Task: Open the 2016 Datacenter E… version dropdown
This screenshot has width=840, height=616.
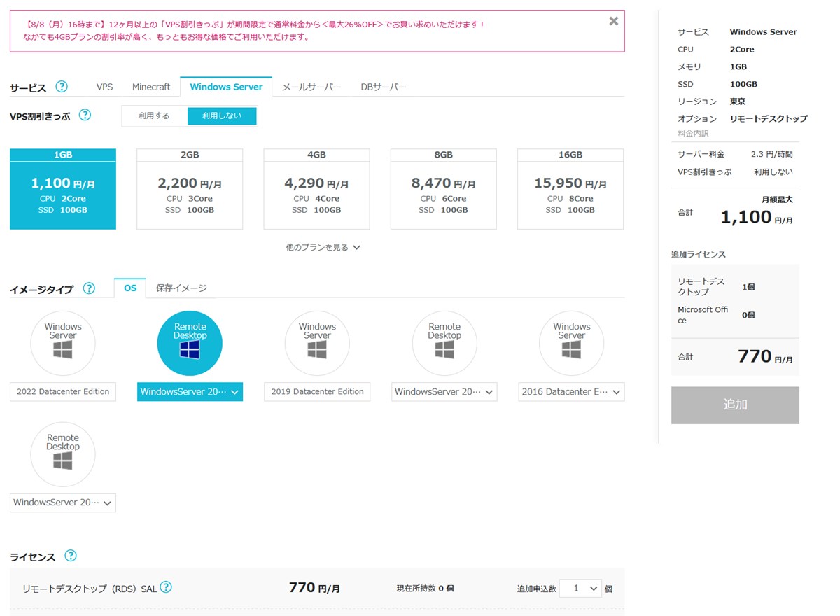Action: point(571,392)
